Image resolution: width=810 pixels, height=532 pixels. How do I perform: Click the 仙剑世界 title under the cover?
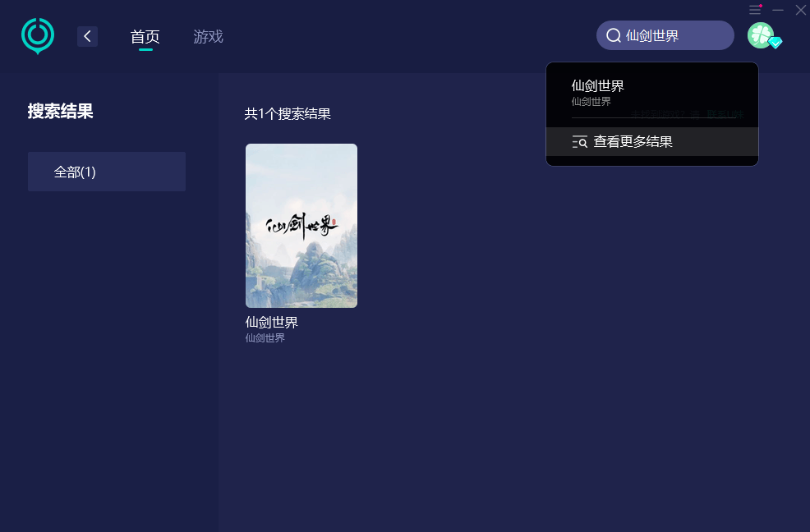272,323
